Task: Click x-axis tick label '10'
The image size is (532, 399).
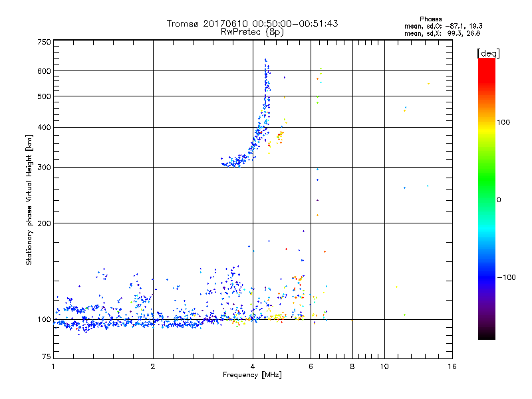Action: pyautogui.click(x=384, y=366)
